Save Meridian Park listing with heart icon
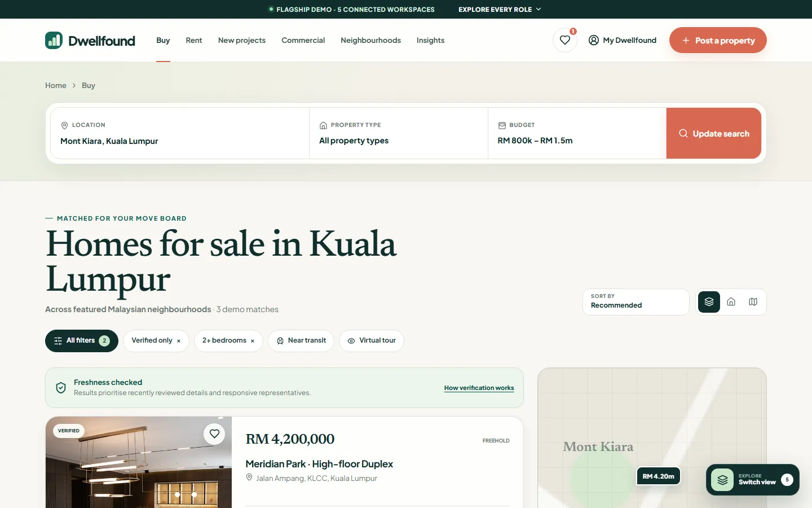 coord(214,433)
